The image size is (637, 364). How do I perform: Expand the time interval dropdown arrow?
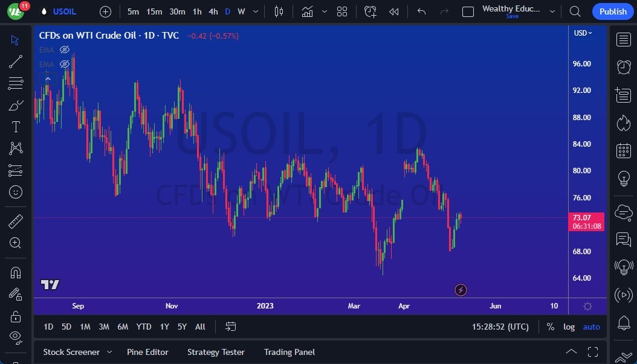[x=256, y=11]
